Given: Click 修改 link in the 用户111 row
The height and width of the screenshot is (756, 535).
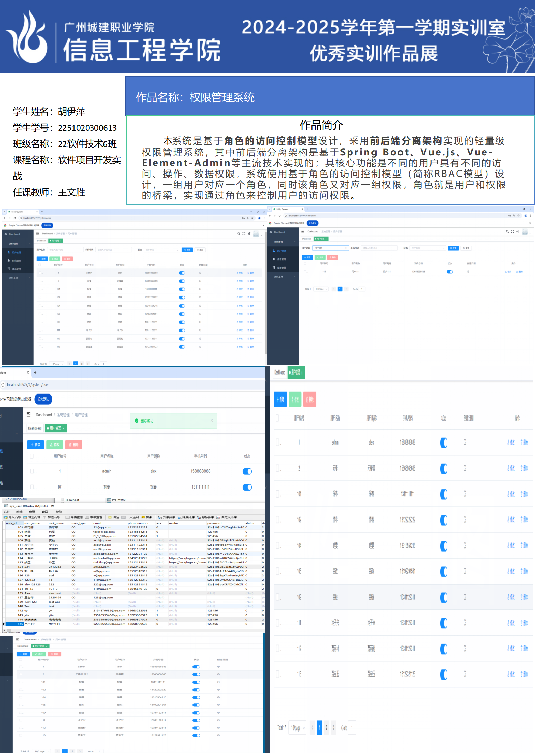Looking at the screenshot, I should (508, 272).
